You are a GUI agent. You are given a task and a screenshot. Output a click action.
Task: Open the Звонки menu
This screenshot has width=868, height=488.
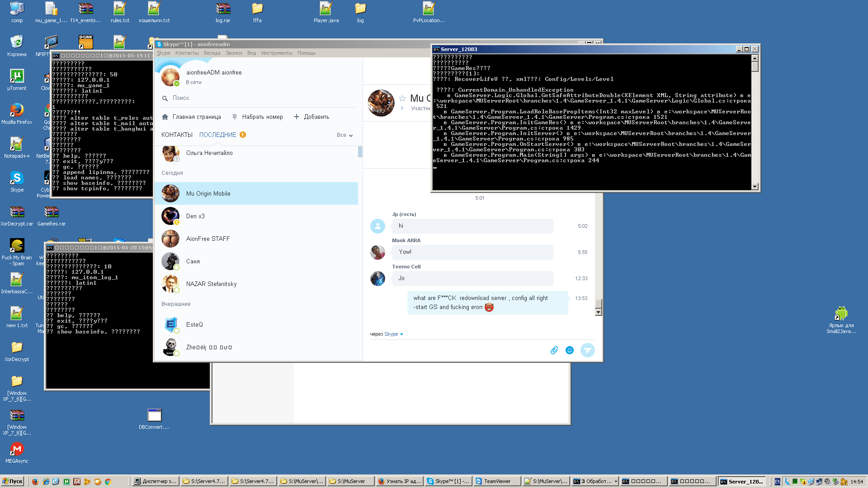tap(234, 53)
